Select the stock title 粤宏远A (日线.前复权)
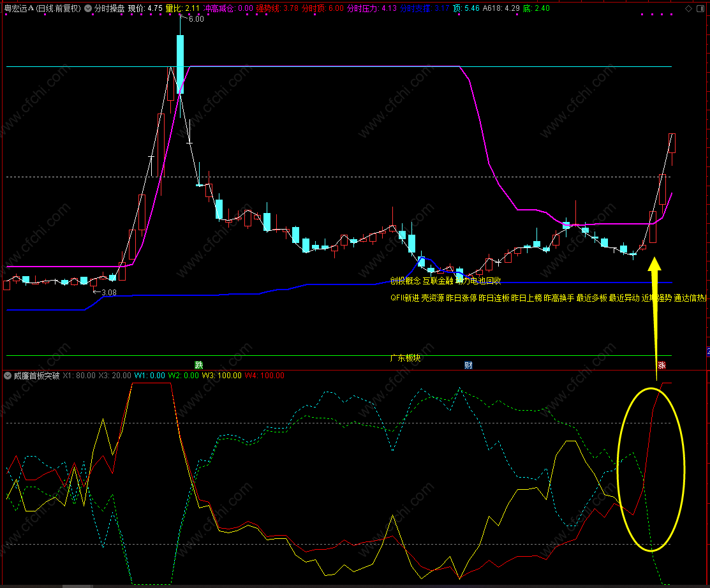 [43, 8]
